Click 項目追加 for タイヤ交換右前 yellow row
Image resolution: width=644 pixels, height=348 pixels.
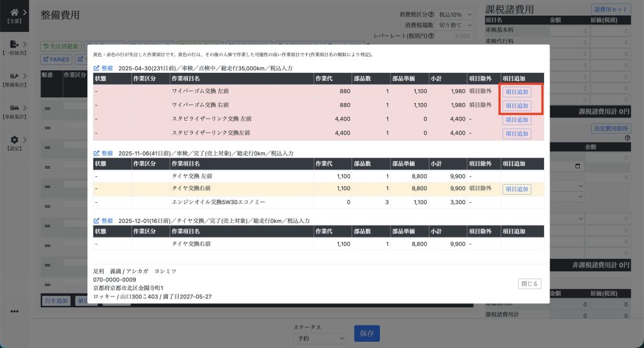pyautogui.click(x=516, y=189)
